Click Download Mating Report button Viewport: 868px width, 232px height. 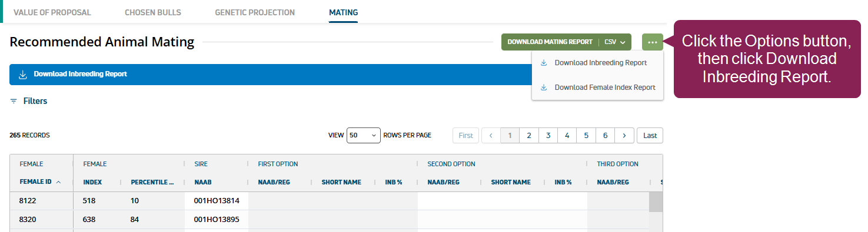(550, 42)
